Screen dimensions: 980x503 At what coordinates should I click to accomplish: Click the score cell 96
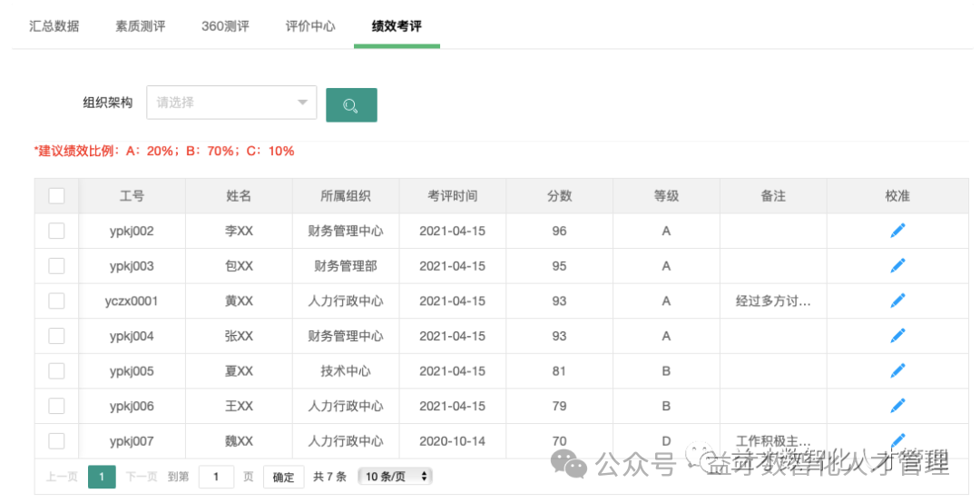click(x=559, y=231)
